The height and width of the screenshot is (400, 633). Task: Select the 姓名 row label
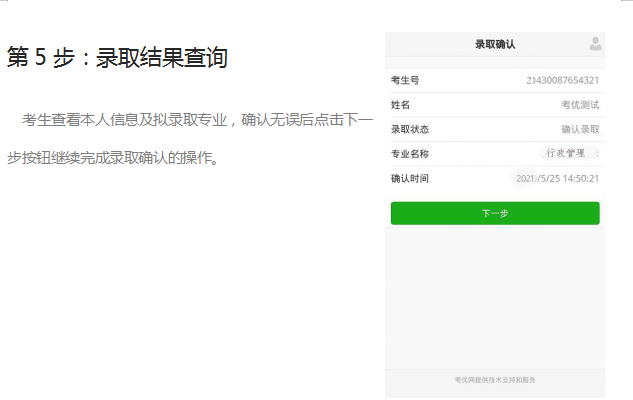coord(400,104)
